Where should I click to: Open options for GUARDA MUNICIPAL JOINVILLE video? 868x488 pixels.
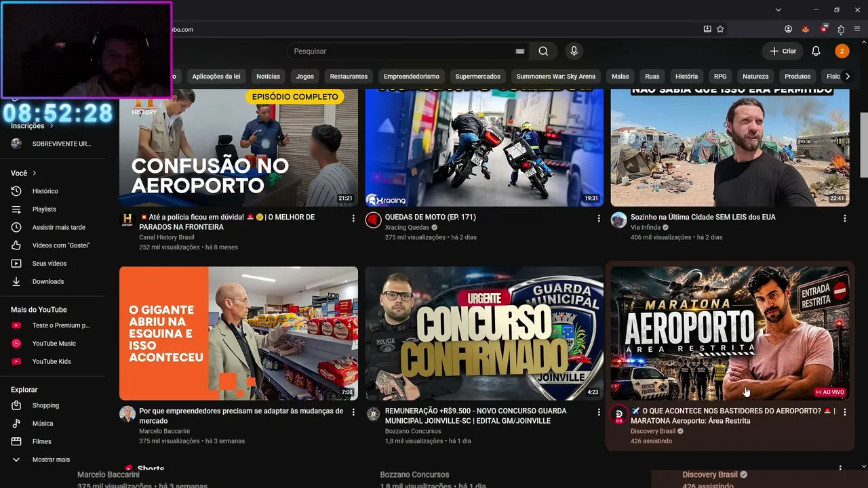tap(599, 412)
